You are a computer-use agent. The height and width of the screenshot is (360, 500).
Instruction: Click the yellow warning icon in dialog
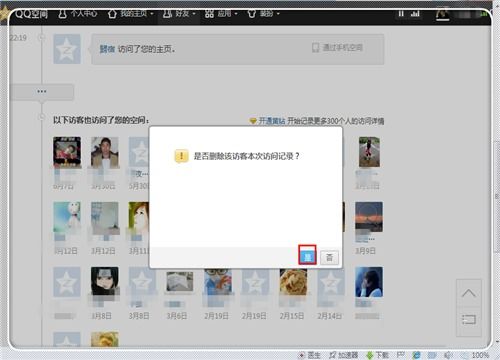[x=181, y=156]
